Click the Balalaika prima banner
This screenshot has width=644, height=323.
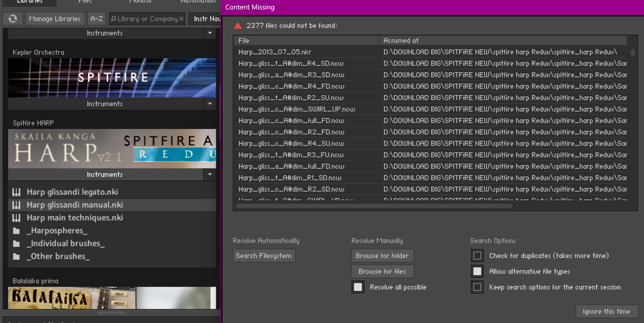112,298
